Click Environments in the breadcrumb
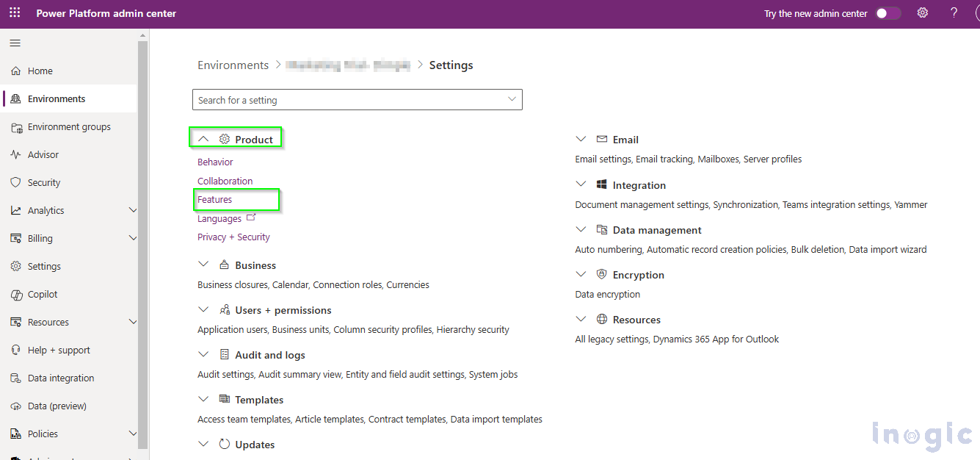This screenshot has width=980, height=460. (x=233, y=65)
